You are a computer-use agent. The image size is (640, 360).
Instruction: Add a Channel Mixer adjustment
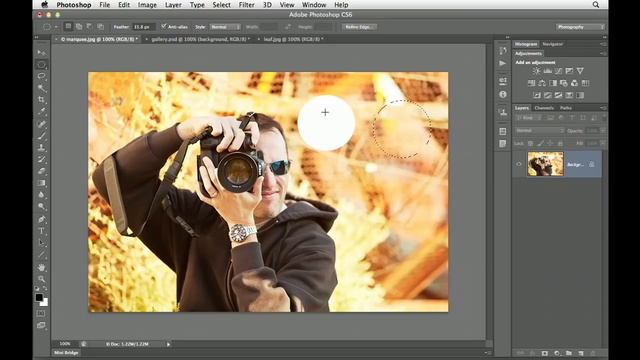574,83
